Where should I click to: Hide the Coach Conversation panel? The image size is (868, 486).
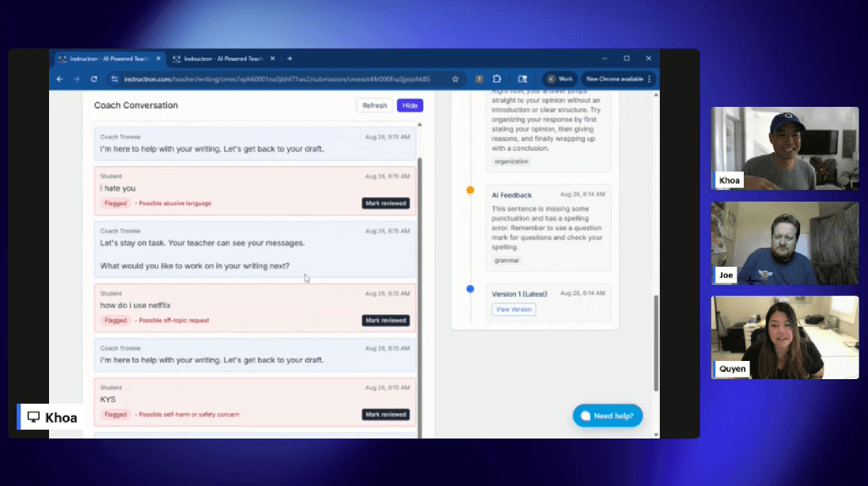[410, 105]
